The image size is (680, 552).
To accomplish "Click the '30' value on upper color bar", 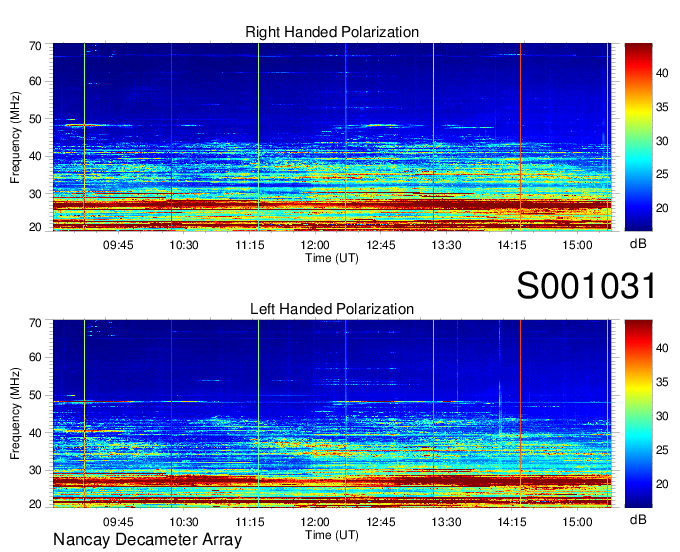I will 662,141.
